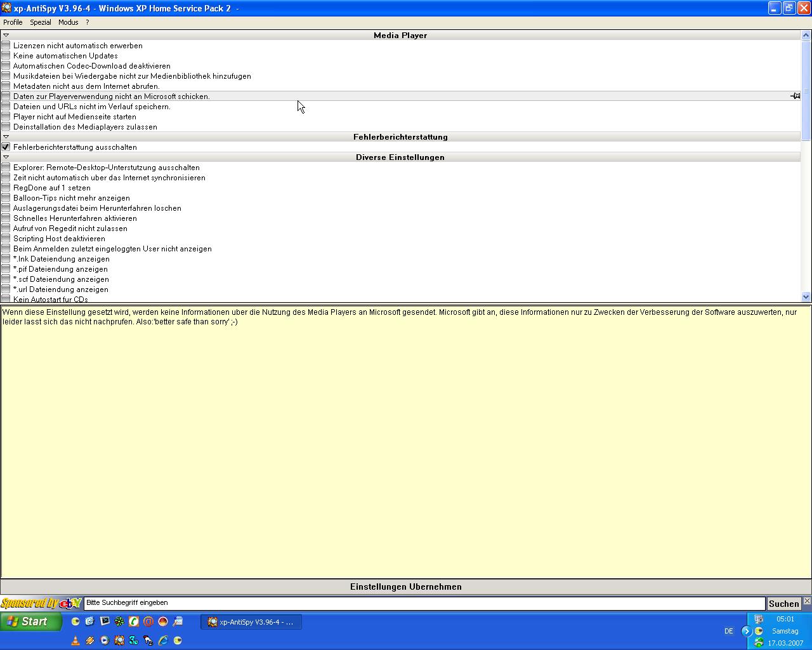Launch VLC media player from Quick Launch
This screenshot has height=650, width=812.
(x=75, y=640)
